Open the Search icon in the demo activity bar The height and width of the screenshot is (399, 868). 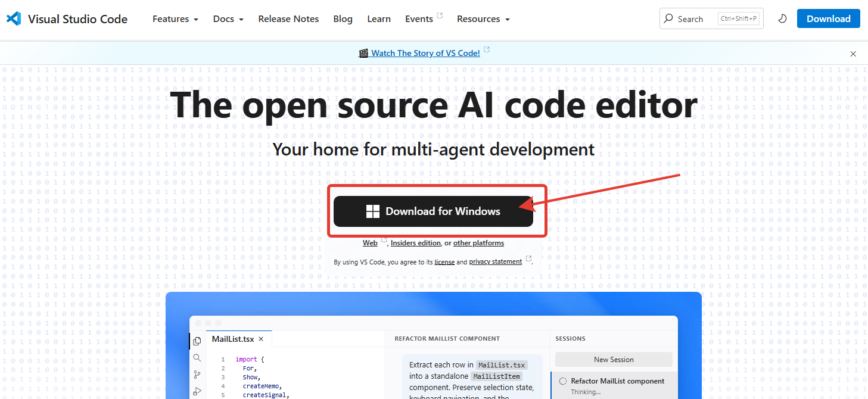197,358
